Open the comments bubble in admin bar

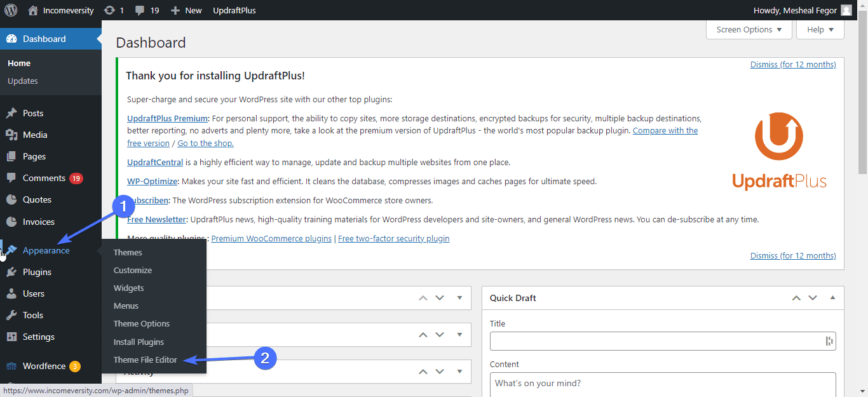147,10
